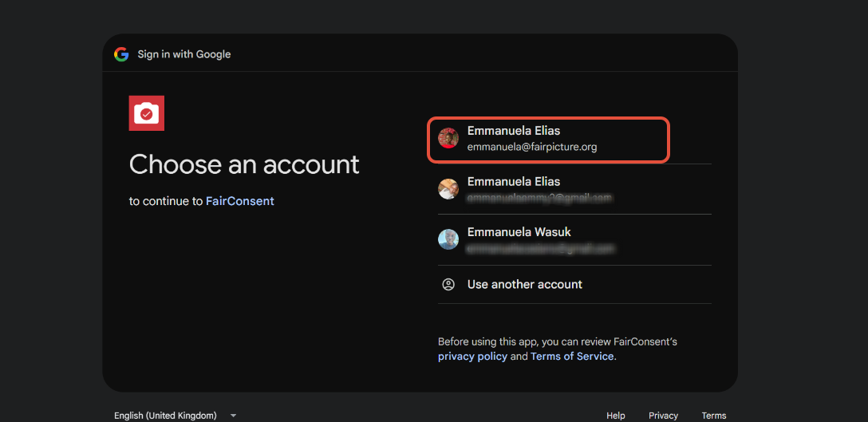Open the Privacy footer link

[663, 416]
